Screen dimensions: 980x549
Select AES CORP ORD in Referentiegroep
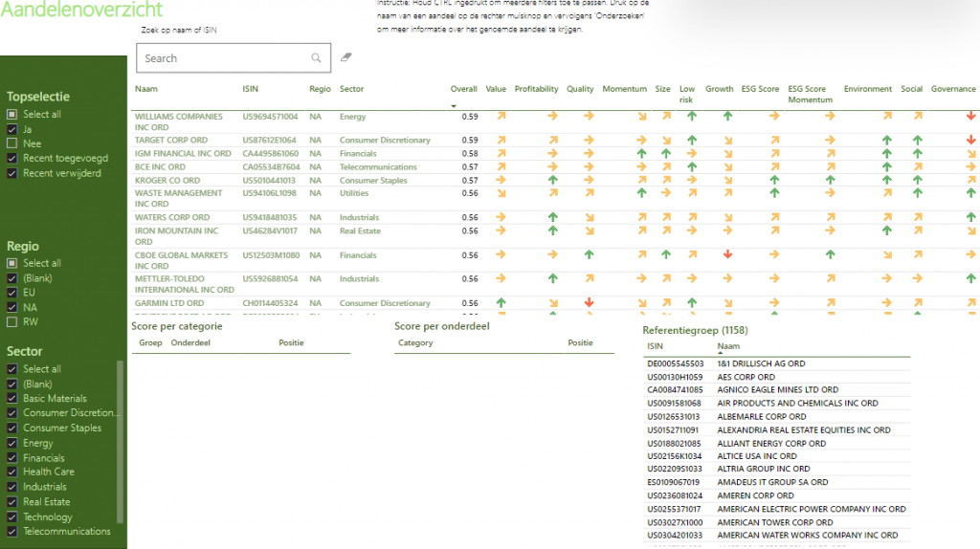pos(746,377)
